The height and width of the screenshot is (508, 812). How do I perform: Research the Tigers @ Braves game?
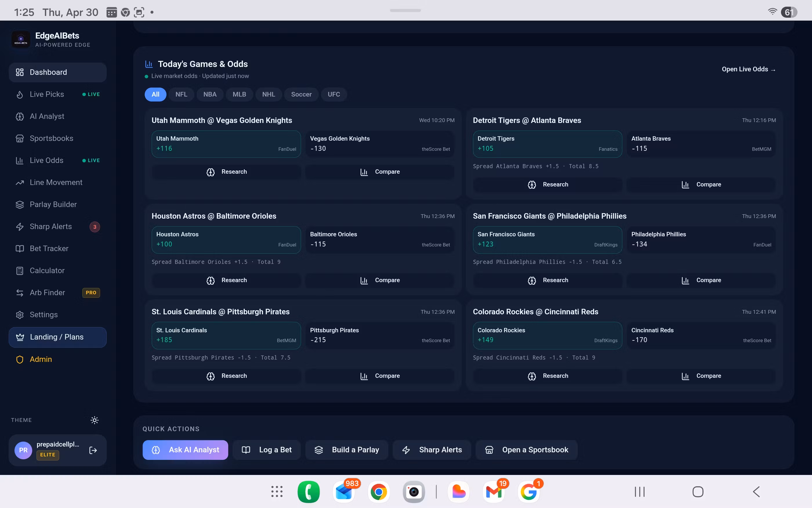(547, 185)
